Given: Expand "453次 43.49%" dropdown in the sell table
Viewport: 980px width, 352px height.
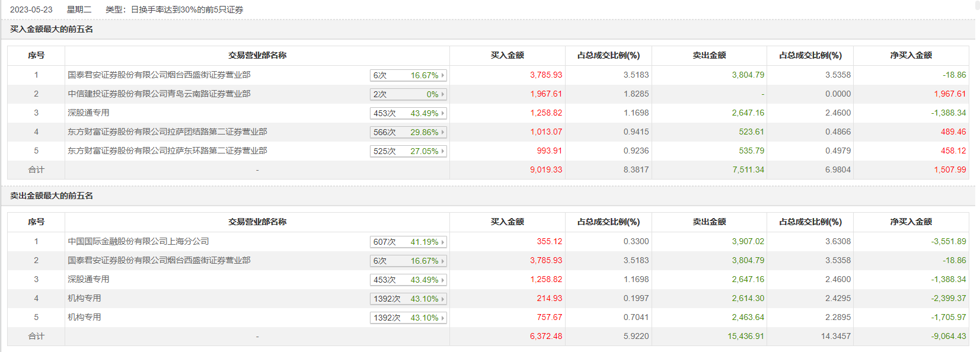Looking at the screenshot, I should tap(408, 280).
